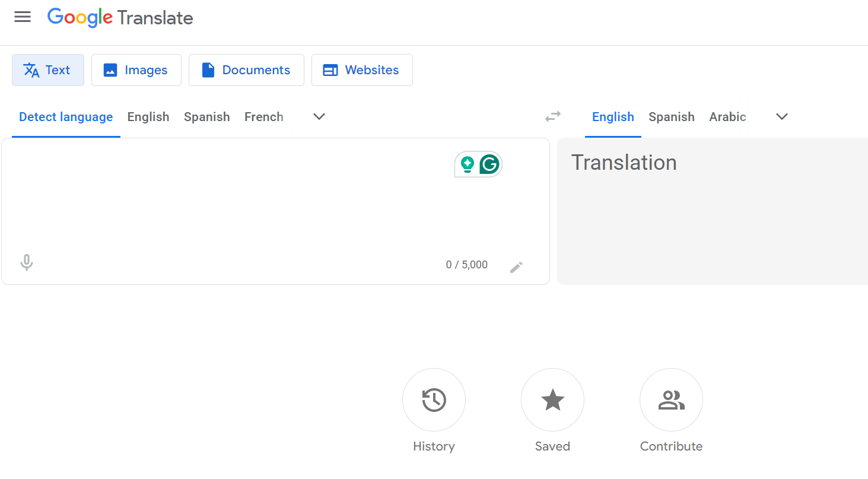
Task: View Saved translations
Action: coord(552,399)
